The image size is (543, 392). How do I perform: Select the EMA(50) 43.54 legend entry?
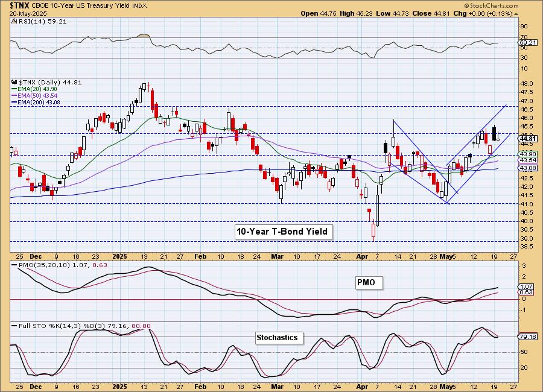(x=34, y=95)
